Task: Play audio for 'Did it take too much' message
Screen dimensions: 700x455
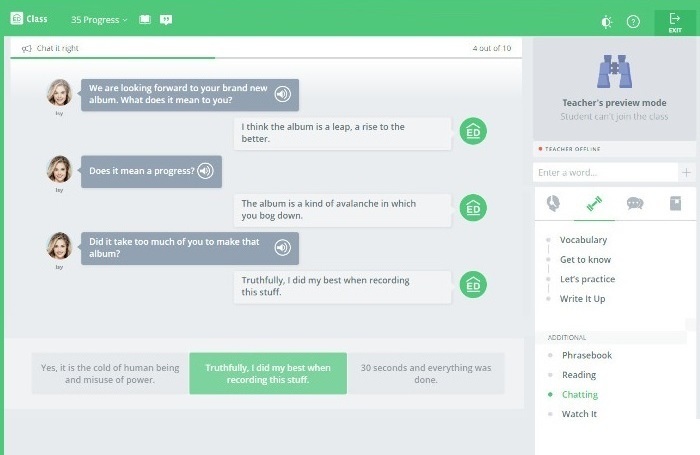Action: 283,248
